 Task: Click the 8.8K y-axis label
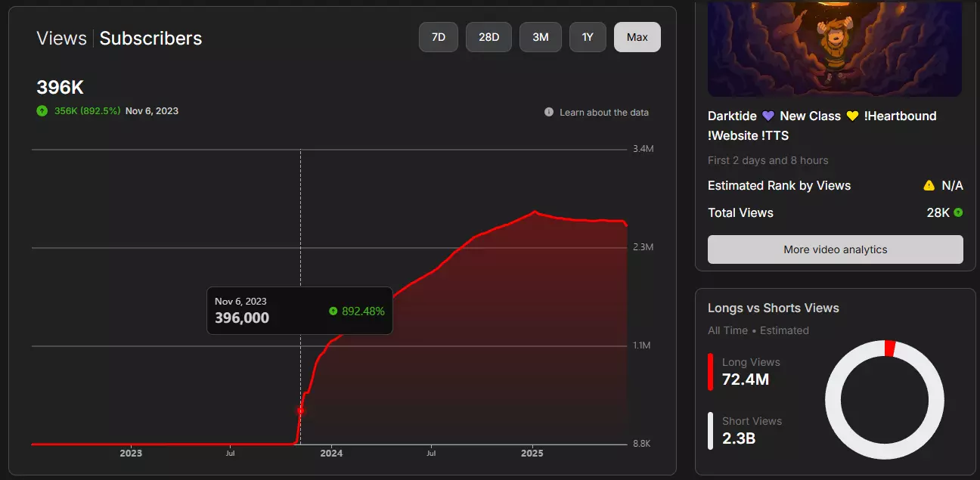coord(642,444)
